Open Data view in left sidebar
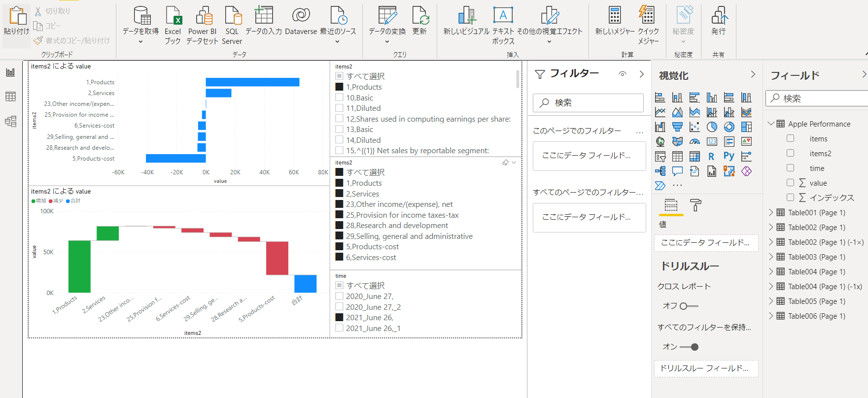Viewport: 868px width, 398px height. coord(10,97)
